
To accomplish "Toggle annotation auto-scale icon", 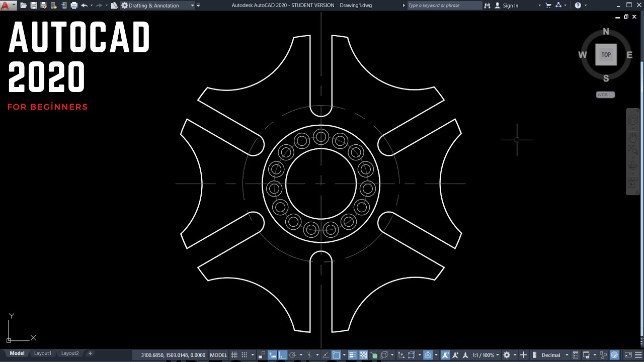I will [x=455, y=355].
